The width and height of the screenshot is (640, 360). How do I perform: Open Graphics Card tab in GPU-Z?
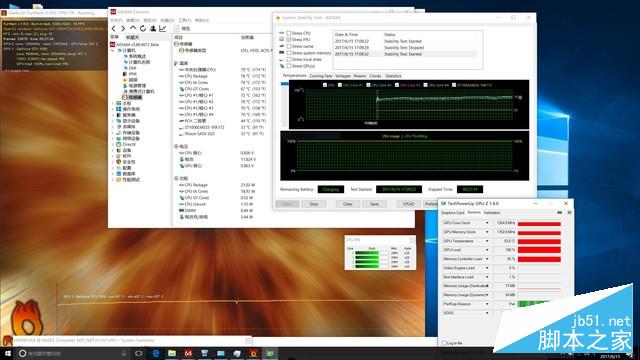coord(453,213)
